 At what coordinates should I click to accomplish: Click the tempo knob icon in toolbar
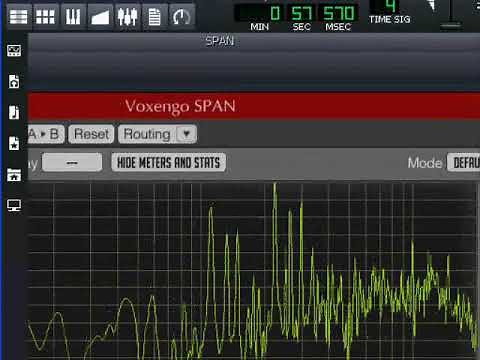[x=181, y=17]
